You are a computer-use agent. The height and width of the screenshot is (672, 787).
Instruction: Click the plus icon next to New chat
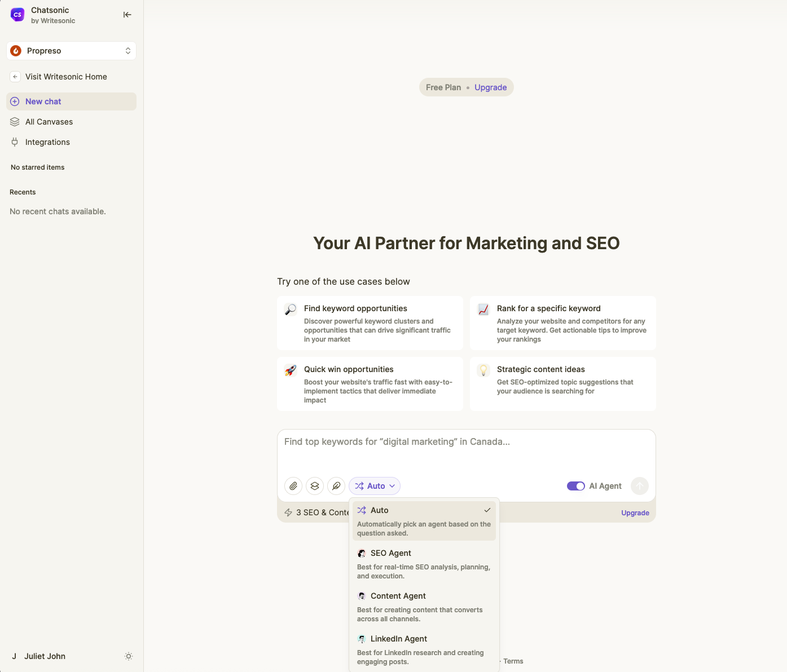(15, 101)
